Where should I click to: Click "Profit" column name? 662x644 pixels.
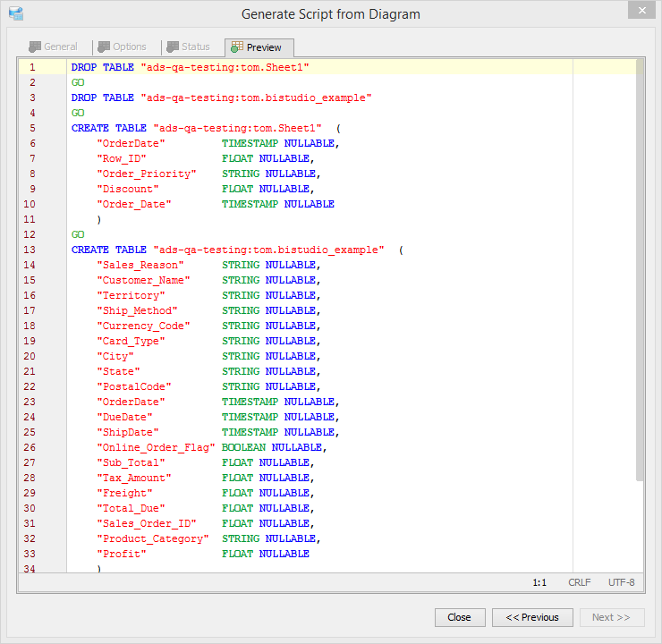click(x=122, y=554)
